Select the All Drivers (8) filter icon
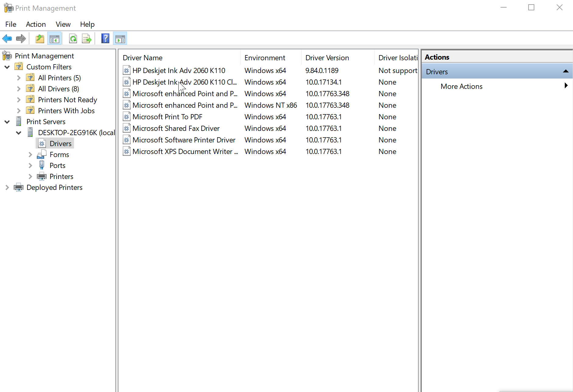 click(x=30, y=88)
